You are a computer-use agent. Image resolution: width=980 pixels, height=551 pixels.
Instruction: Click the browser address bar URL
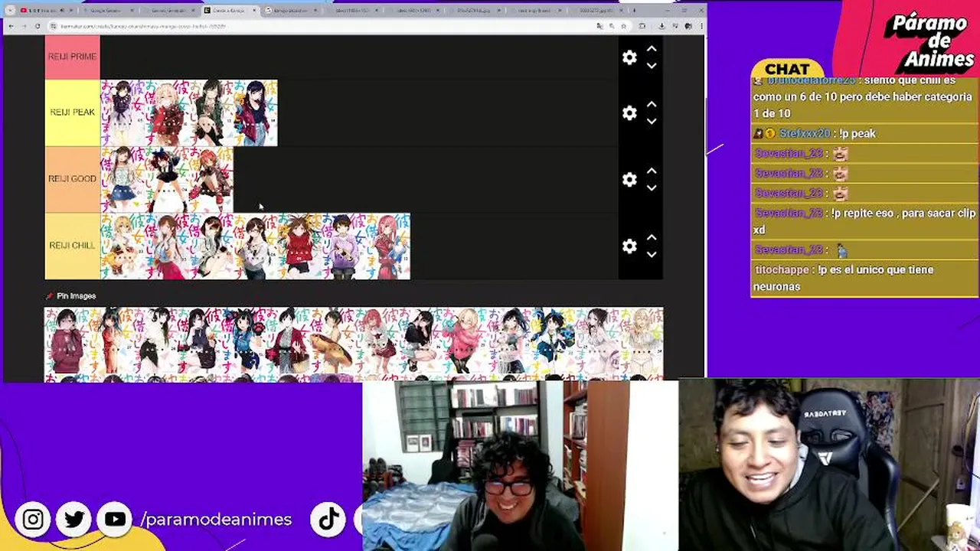(142, 26)
